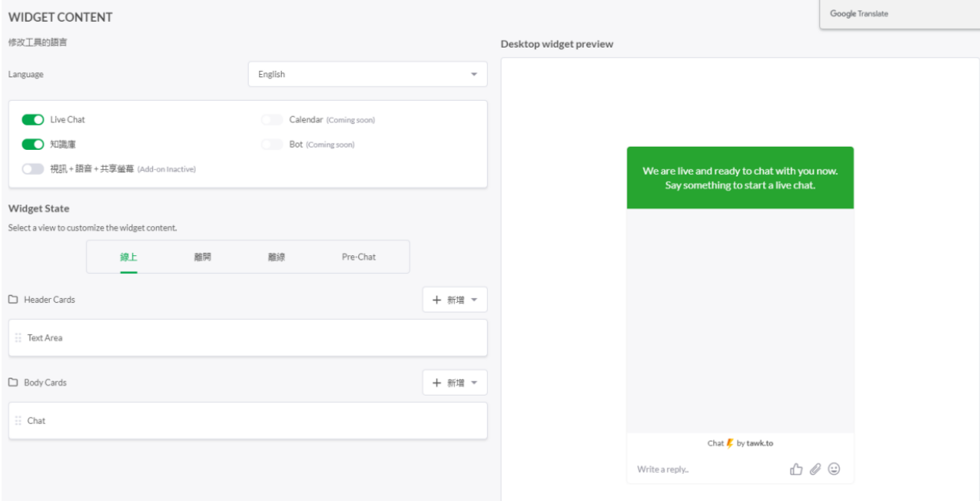Click the Write a reply input field

702,469
